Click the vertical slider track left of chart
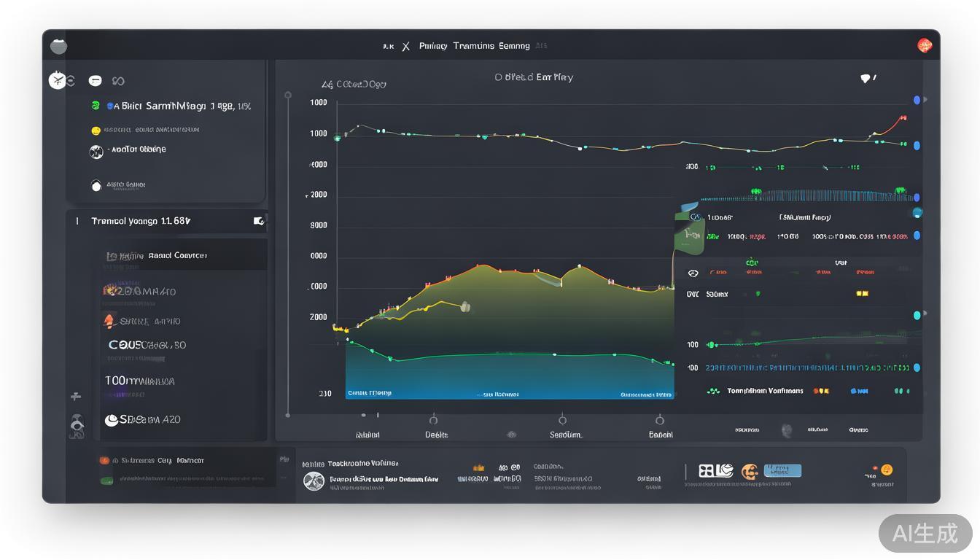The height and width of the screenshot is (560, 980). (288, 255)
